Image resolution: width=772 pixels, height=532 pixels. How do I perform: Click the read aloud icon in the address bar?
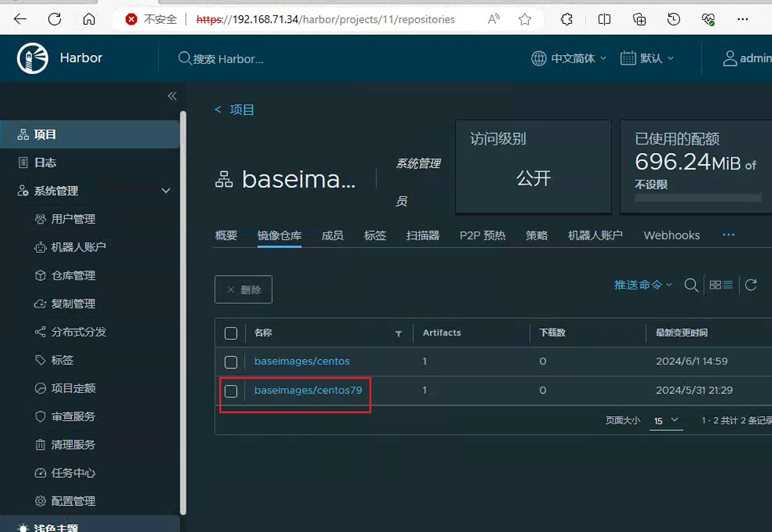coord(493,20)
